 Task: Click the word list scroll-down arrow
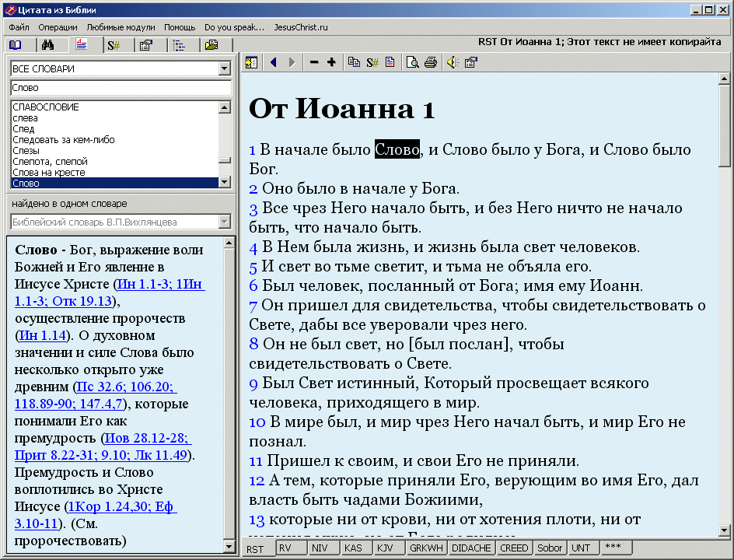225,182
